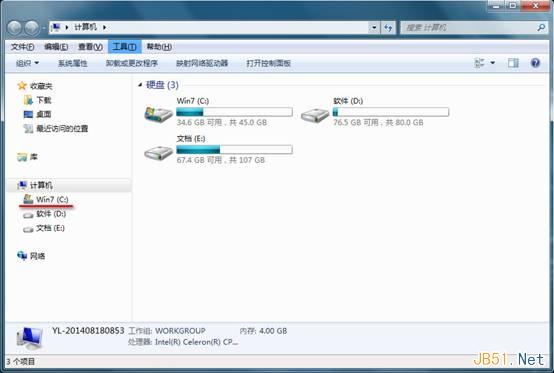
Task: Click the 最近访问的位置 icon
Action: pos(28,129)
